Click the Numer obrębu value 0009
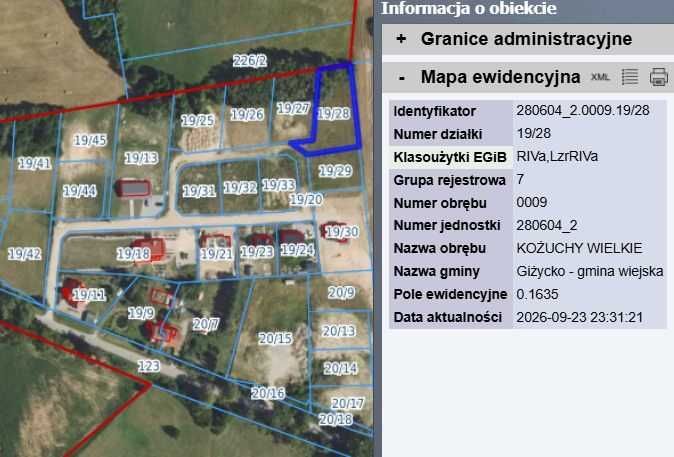This screenshot has width=674, height=457. 532,202
